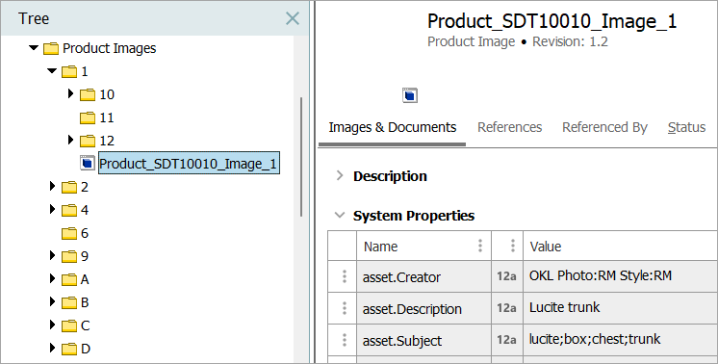Open the Name column options menu
Image resolution: width=718 pixels, height=364 pixels.
tap(480, 246)
